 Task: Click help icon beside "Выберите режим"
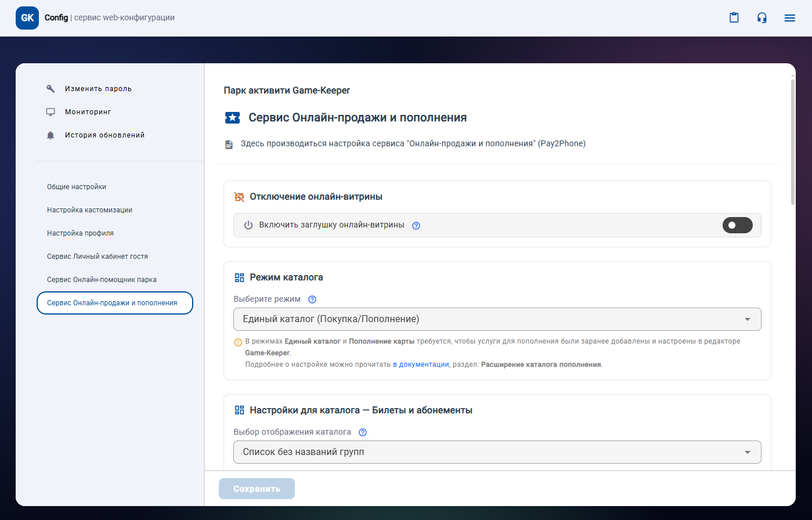click(312, 299)
